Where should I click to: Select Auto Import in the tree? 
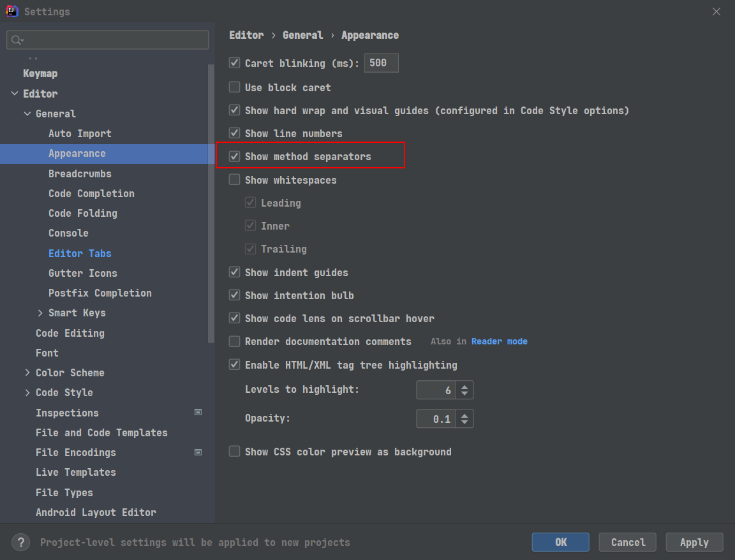click(x=80, y=133)
